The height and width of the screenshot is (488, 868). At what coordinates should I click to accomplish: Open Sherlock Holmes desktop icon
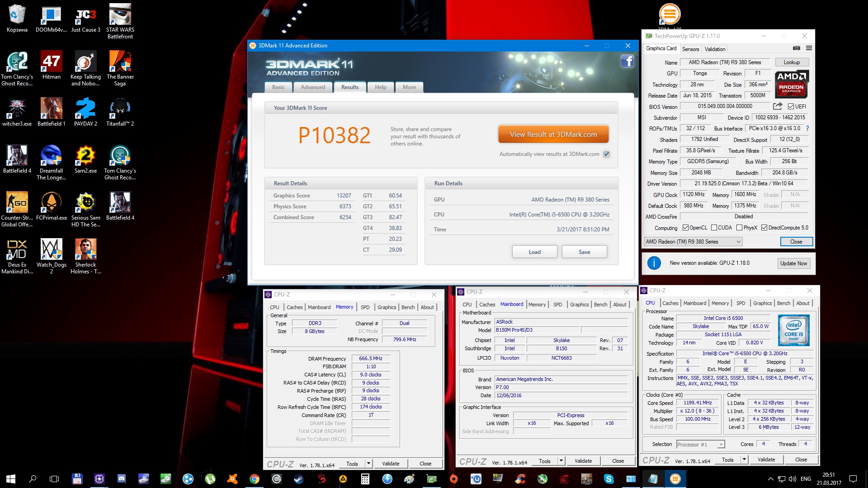click(86, 257)
